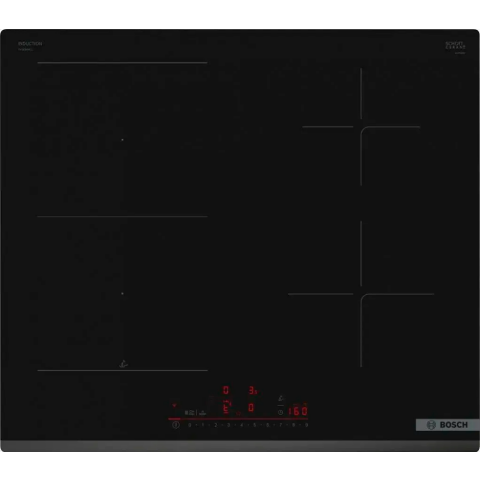Select the front-left zone display showing E

click(226, 408)
